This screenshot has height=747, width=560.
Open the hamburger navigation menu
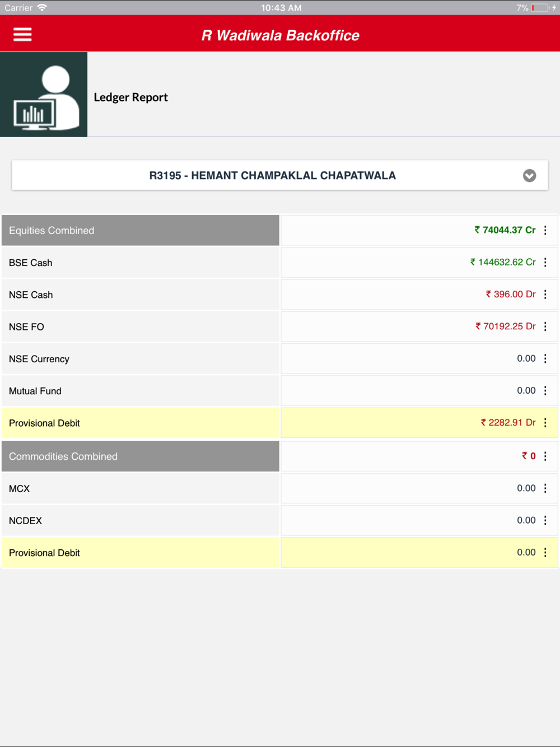[x=22, y=35]
